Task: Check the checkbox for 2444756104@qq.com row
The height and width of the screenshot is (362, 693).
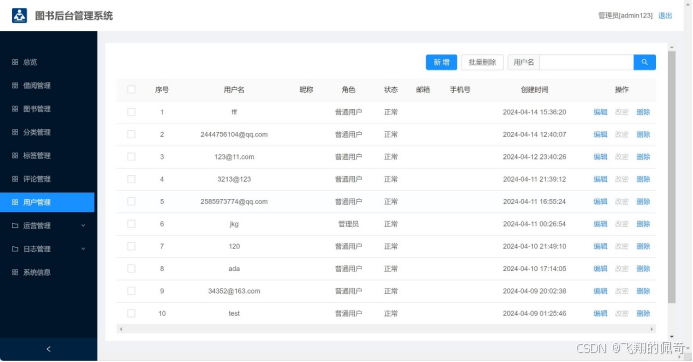Action: coord(131,134)
